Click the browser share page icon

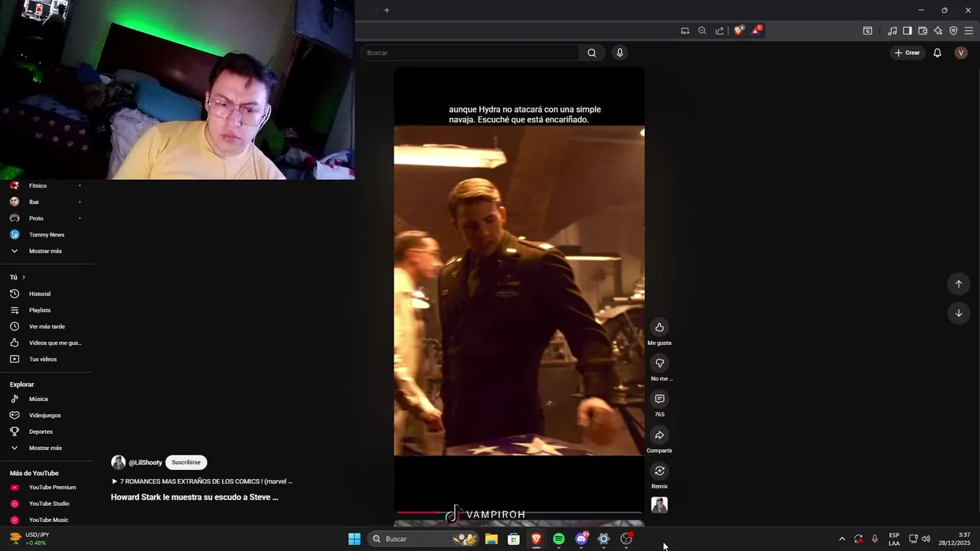coord(720,31)
